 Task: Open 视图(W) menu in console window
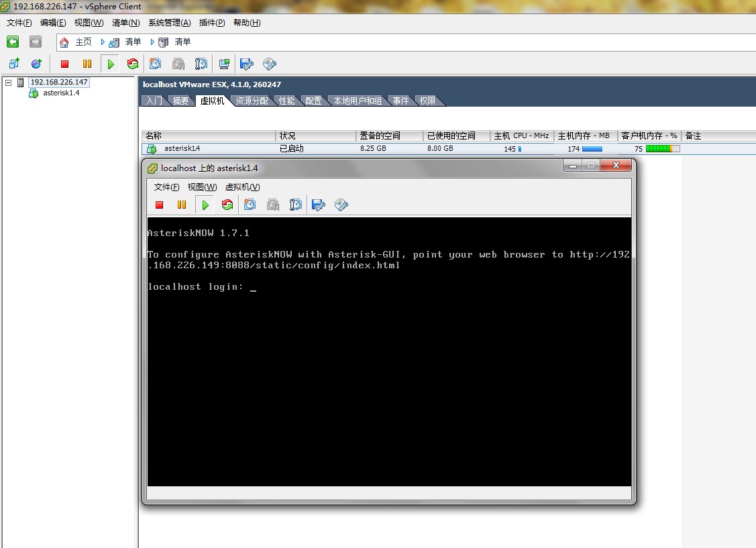pyautogui.click(x=202, y=187)
